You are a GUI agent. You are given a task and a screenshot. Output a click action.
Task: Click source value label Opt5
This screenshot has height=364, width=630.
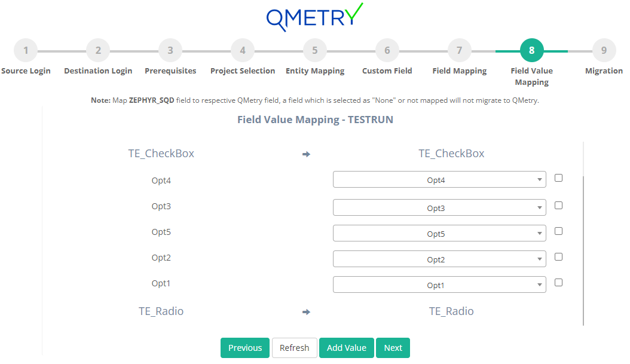point(161,233)
